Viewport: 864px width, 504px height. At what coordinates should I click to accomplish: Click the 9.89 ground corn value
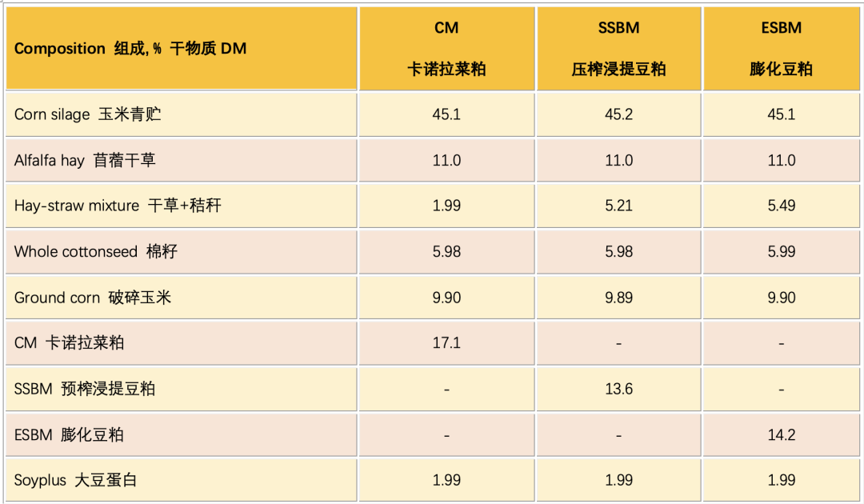click(618, 298)
